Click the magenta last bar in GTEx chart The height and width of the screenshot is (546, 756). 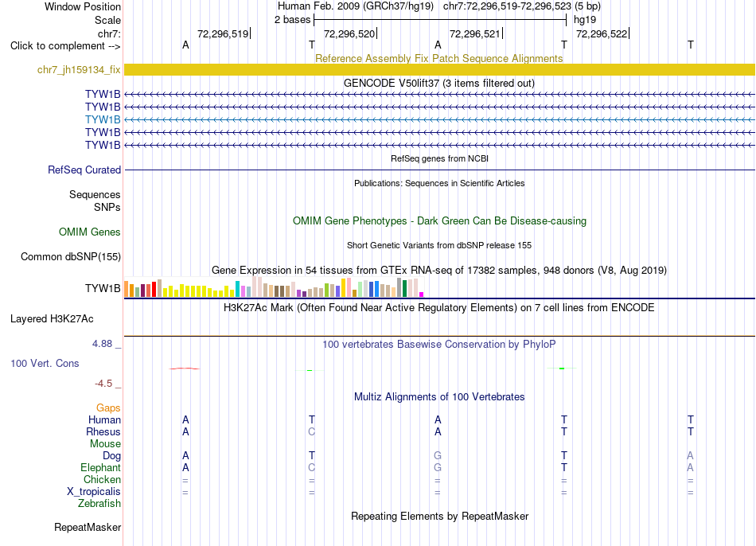(x=422, y=294)
